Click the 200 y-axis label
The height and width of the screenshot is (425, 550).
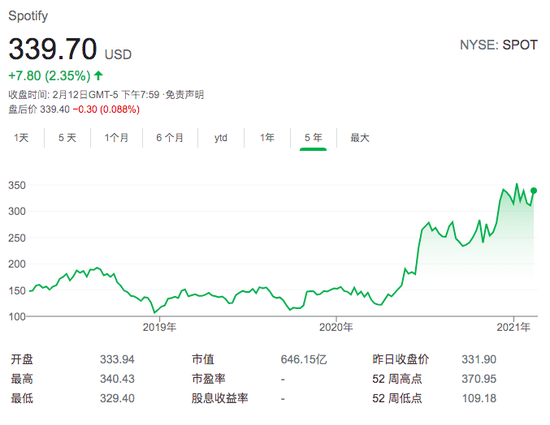(x=17, y=264)
